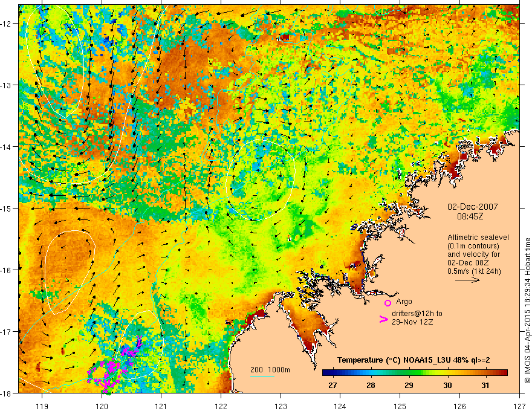Click the date label 02-Dec-2007
The width and height of the screenshot is (532, 411).
pyautogui.click(x=473, y=207)
